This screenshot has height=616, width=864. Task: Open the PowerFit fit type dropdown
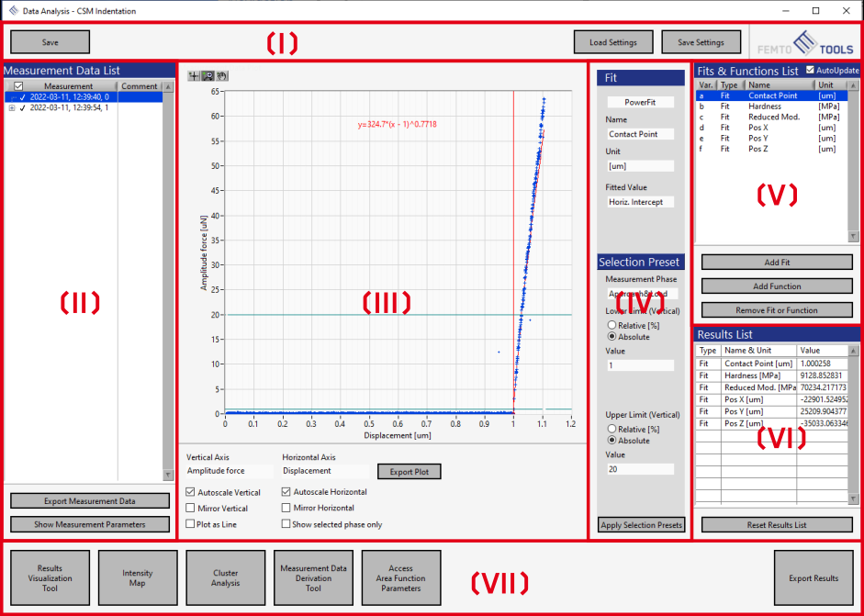tap(639, 102)
